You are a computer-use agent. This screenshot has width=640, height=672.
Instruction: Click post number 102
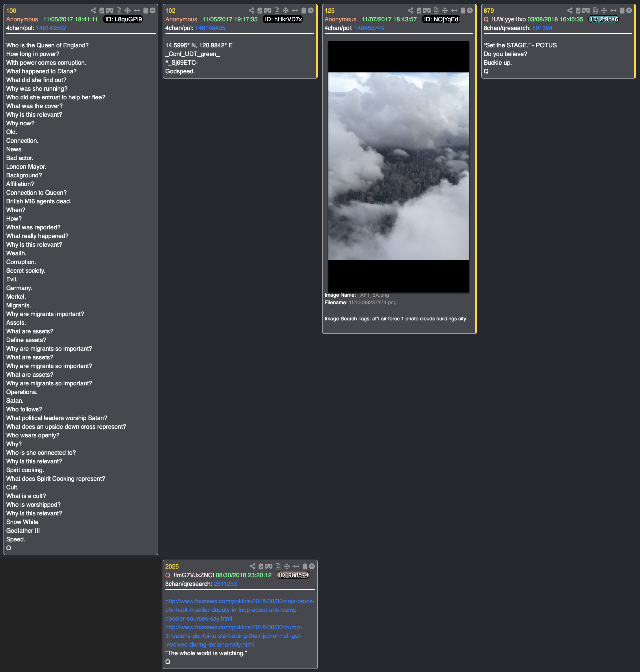click(170, 11)
